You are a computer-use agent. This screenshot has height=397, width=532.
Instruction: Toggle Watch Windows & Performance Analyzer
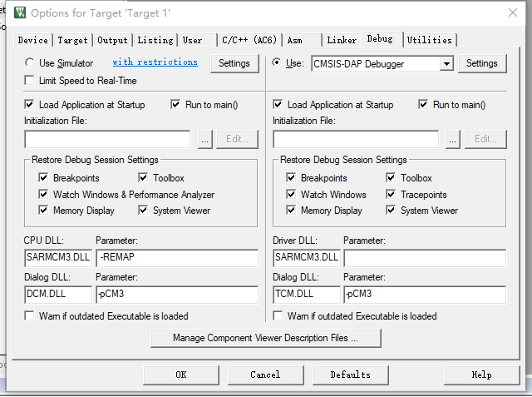pyautogui.click(x=43, y=194)
